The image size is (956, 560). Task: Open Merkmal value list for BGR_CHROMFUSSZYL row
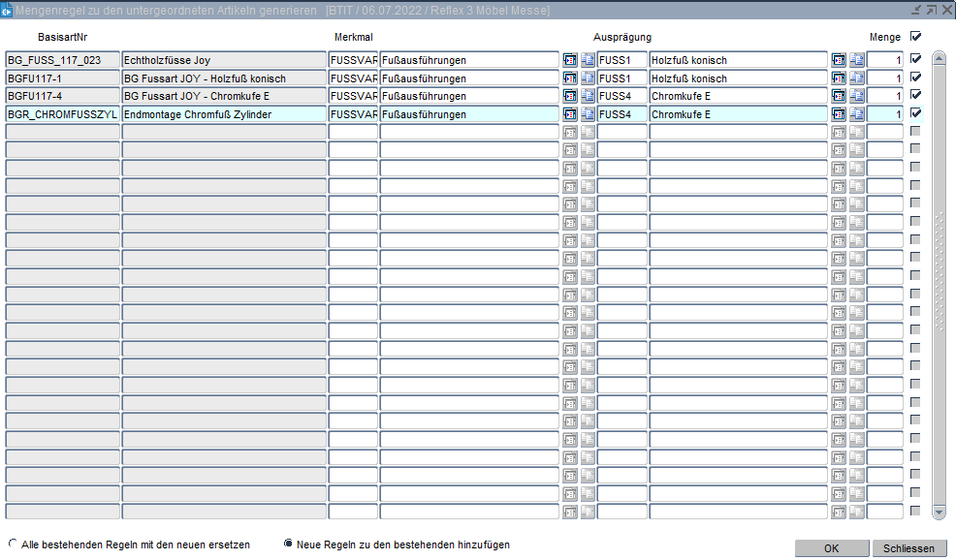570,114
